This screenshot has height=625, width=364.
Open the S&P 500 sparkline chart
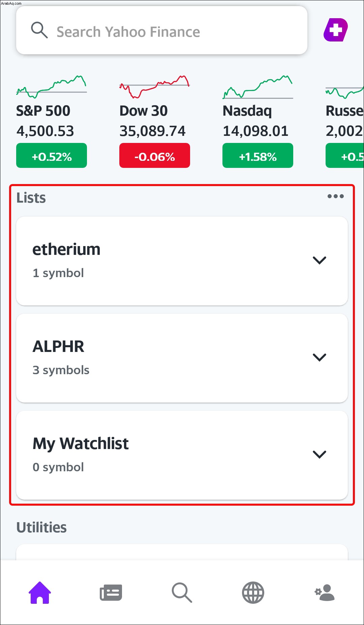pos(52,87)
